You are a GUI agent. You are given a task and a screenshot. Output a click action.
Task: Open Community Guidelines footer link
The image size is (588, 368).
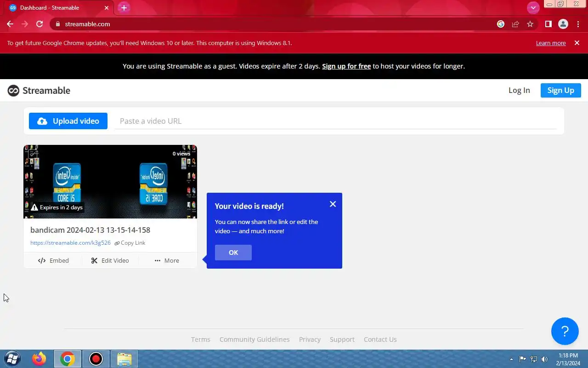[254, 339]
